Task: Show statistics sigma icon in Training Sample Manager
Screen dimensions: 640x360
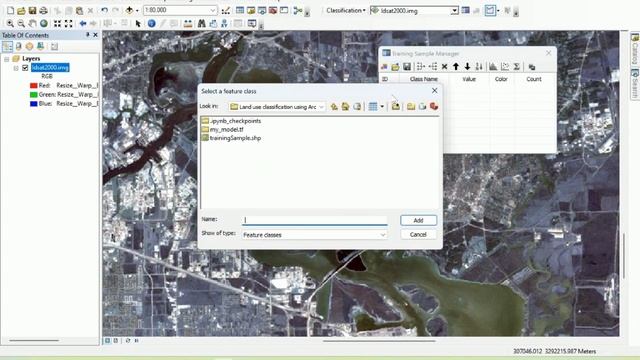Action: (x=516, y=67)
